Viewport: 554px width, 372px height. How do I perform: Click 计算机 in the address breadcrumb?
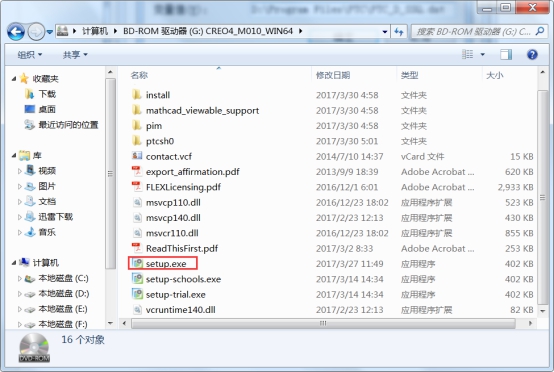coord(95,31)
